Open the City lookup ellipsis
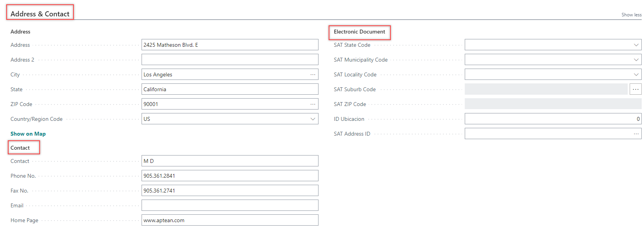 tap(313, 74)
